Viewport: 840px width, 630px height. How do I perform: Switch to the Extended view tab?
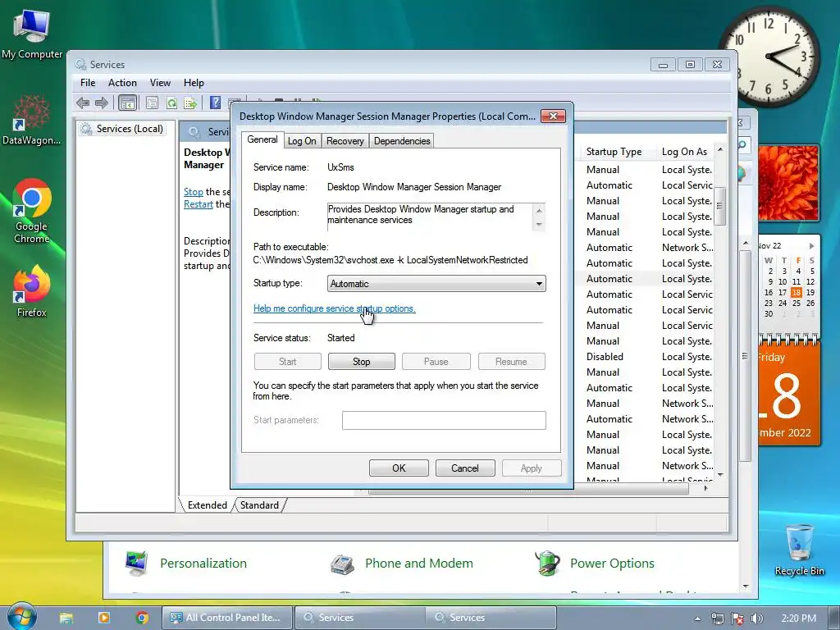207,505
